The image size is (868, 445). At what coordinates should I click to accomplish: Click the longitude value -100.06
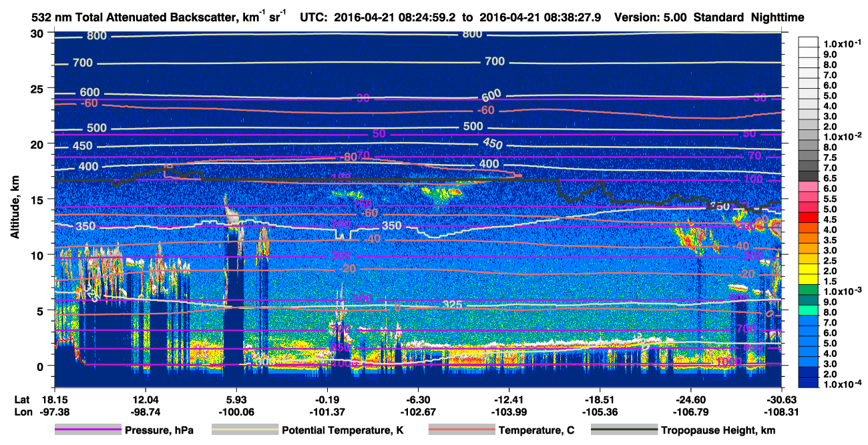(236, 412)
